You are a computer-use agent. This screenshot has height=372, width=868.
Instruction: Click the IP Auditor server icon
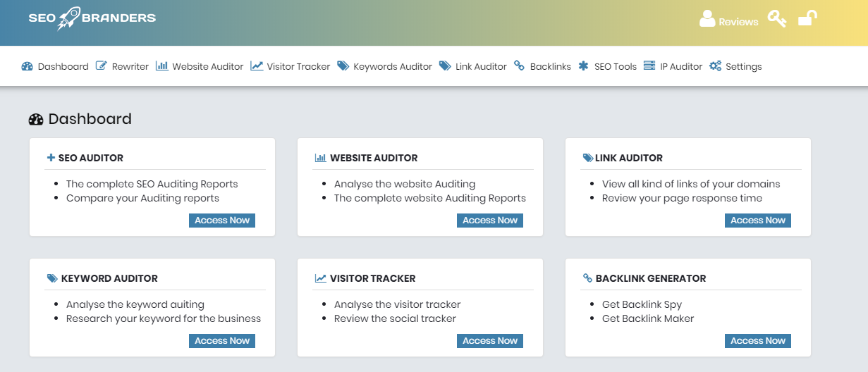[x=649, y=66]
